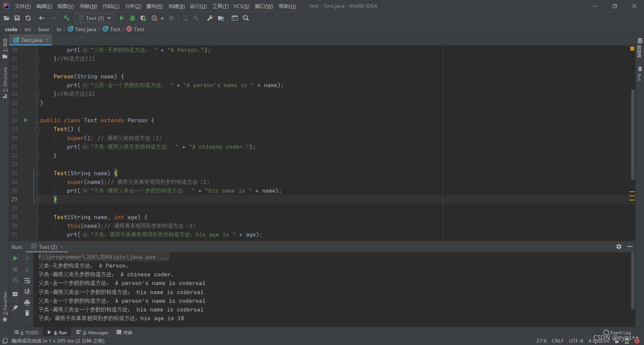Viewport: 644px width, 345px height.
Task: Toggle soft-wrap in the Run console
Action: [27, 280]
